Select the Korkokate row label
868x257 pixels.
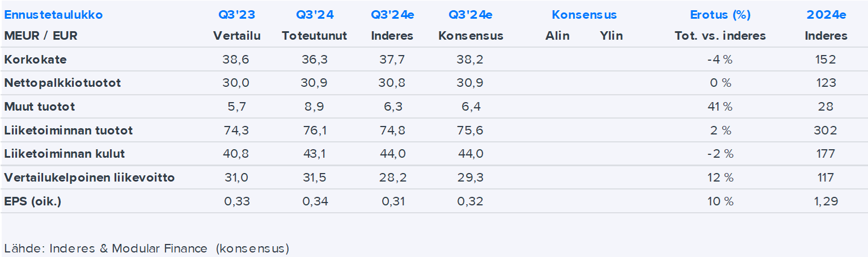pyautogui.click(x=36, y=59)
